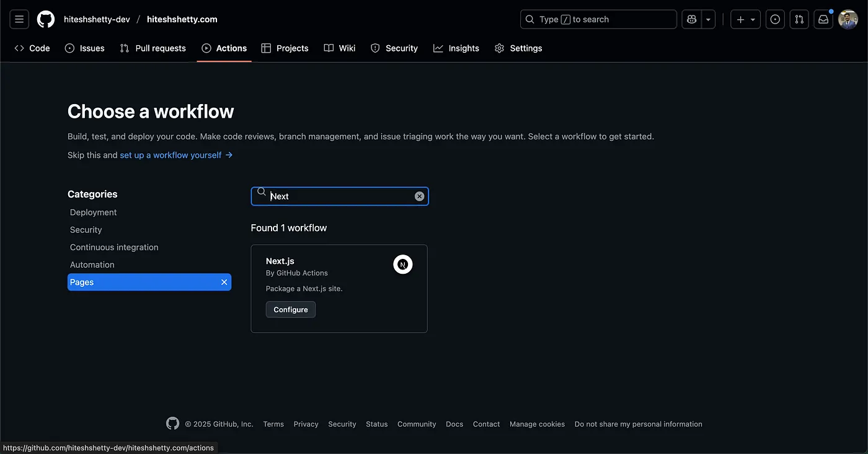Click the GitHub logo in header

point(46,19)
